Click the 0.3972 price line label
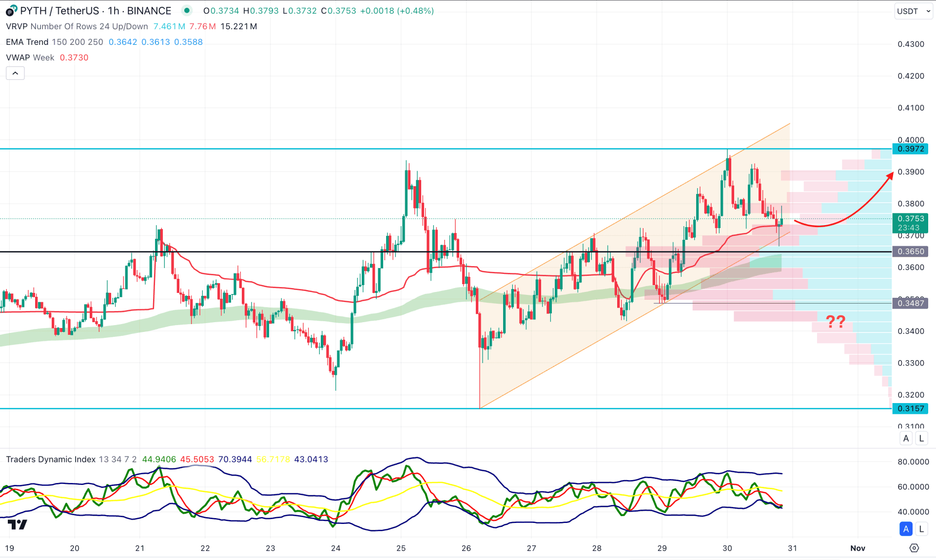The height and width of the screenshot is (560, 936). 910,149
